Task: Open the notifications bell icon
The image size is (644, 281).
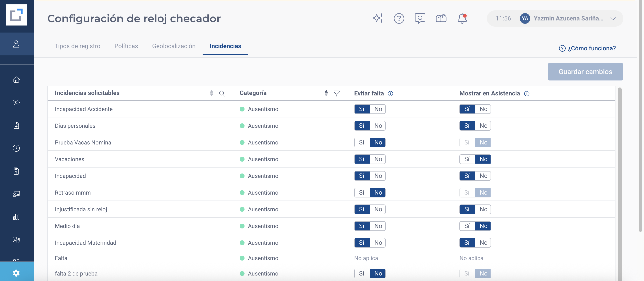Action: tap(462, 18)
